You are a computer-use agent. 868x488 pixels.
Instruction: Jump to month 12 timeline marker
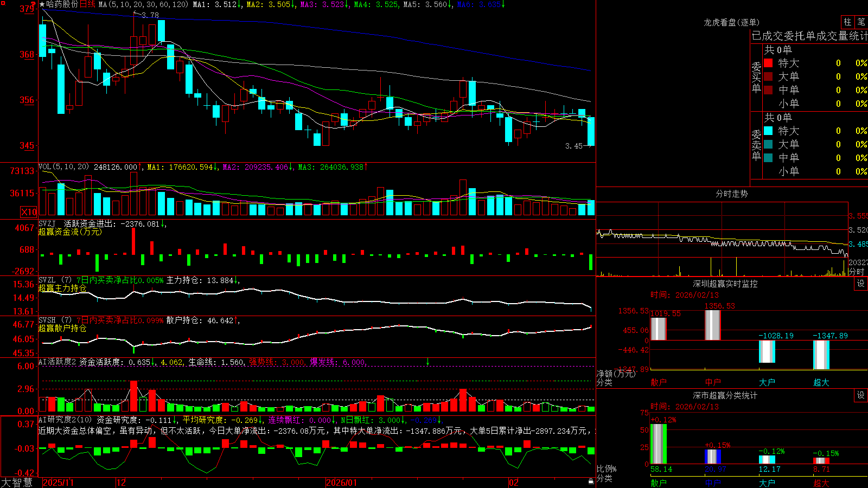[x=122, y=483]
